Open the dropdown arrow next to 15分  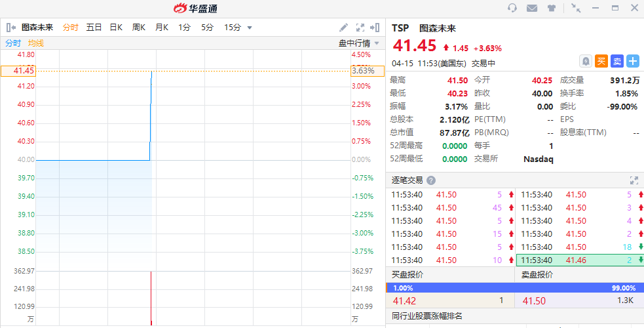[250, 28]
